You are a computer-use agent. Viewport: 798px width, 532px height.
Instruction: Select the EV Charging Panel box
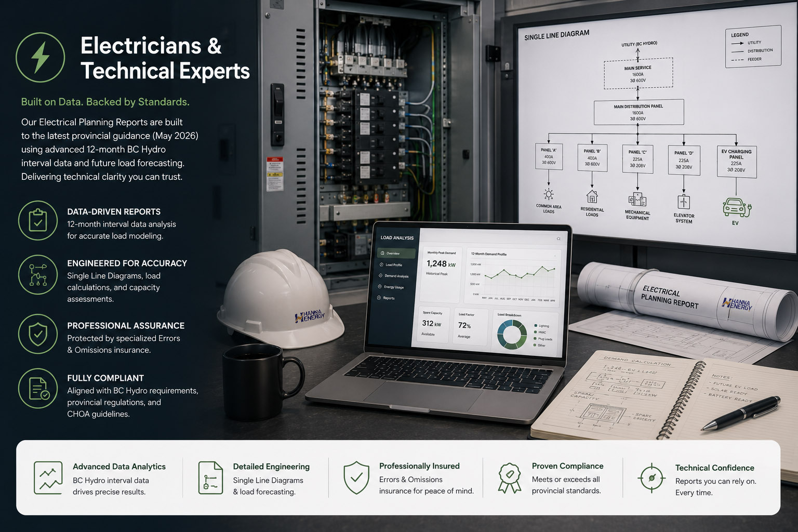736,162
